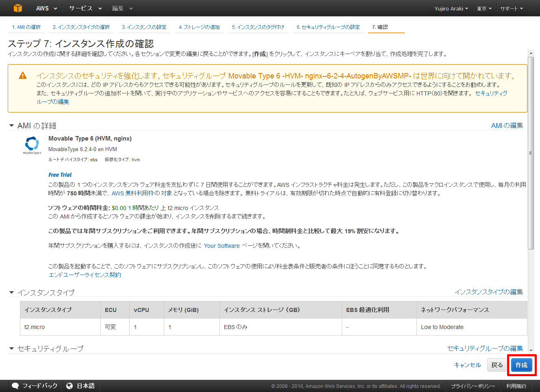Collapse the インスタンスタイプ section
The image size is (540, 392).
tap(11, 292)
